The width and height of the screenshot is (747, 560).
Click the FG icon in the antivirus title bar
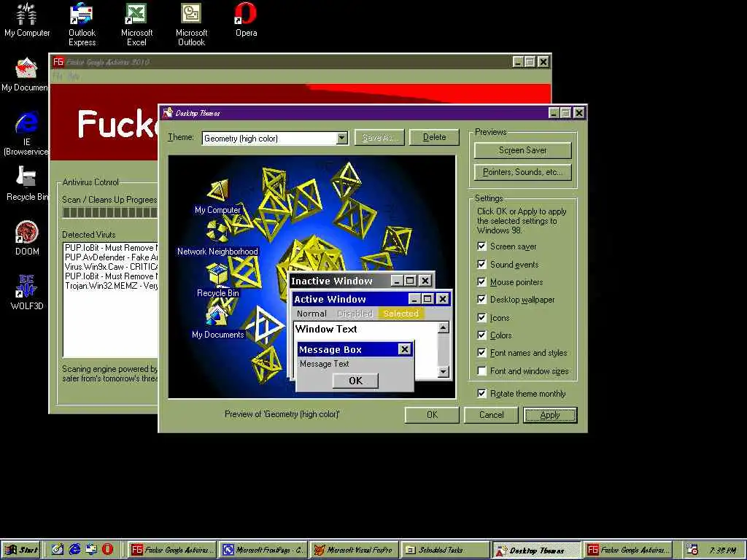click(58, 62)
